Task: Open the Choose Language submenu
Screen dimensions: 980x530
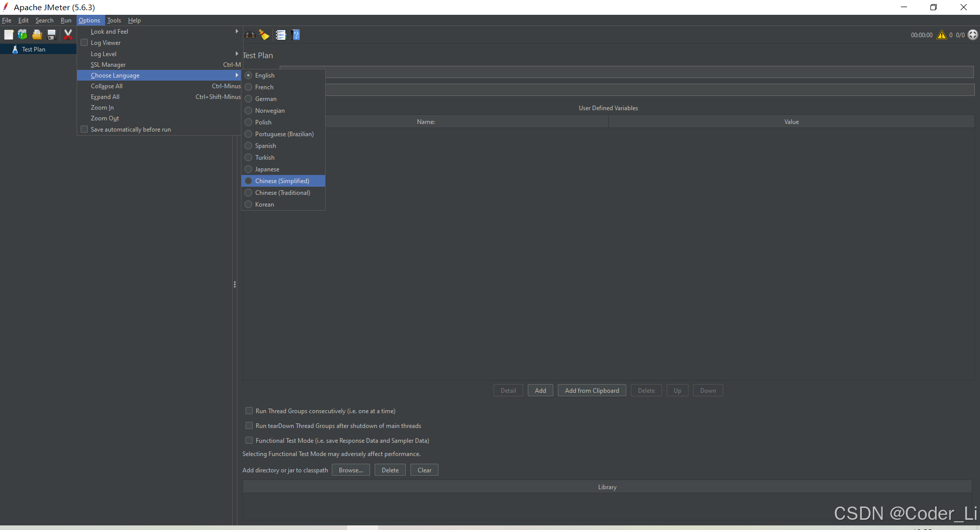Action: coord(159,75)
